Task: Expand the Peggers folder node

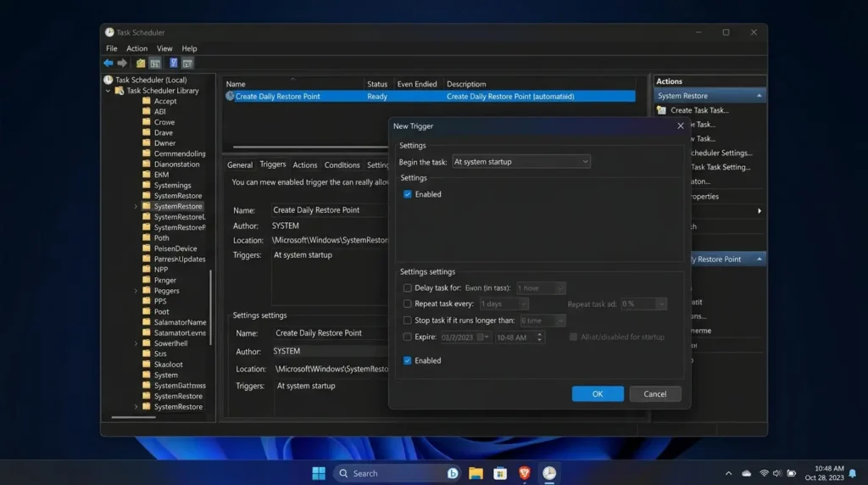Action: tap(136, 291)
